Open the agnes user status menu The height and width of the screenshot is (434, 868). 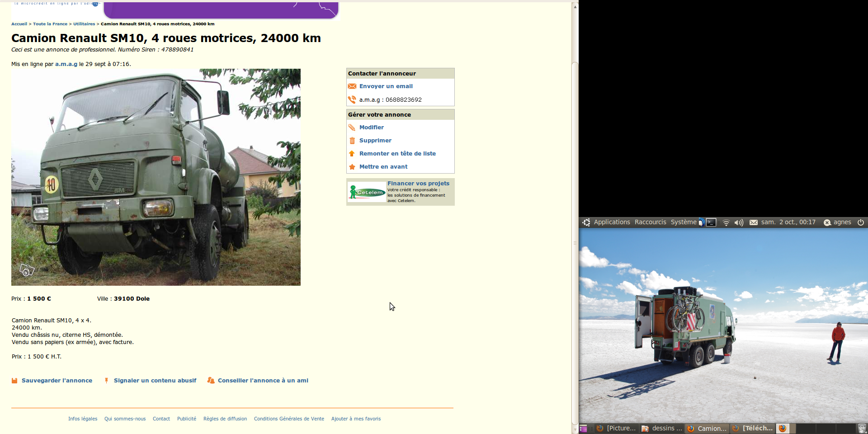tap(838, 222)
